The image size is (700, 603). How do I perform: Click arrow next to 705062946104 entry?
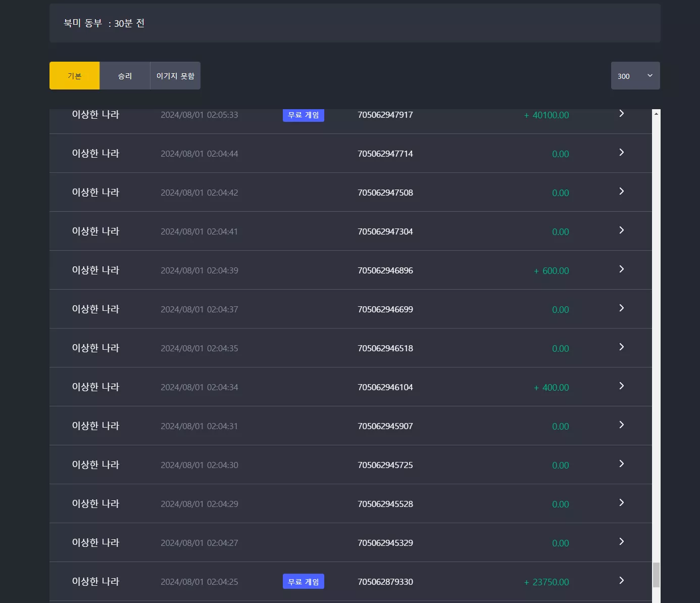[622, 386]
